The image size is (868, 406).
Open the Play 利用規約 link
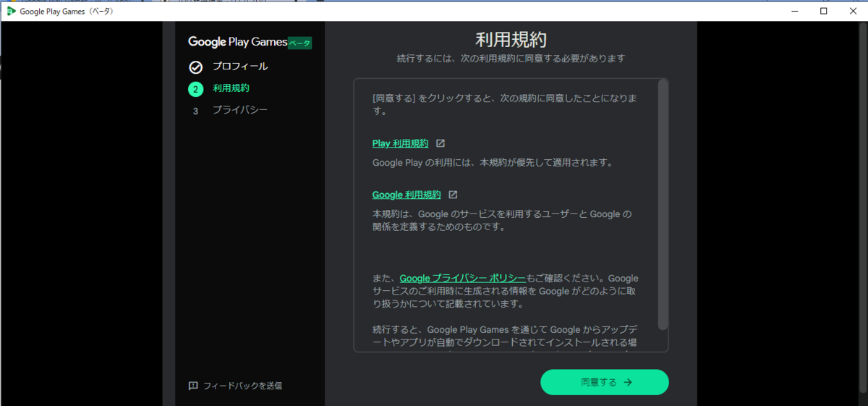pyautogui.click(x=400, y=143)
